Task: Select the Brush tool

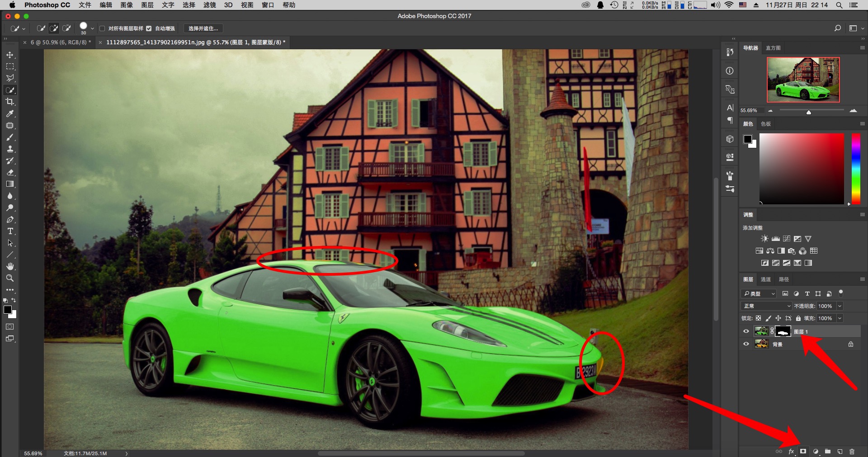Action: (10, 137)
